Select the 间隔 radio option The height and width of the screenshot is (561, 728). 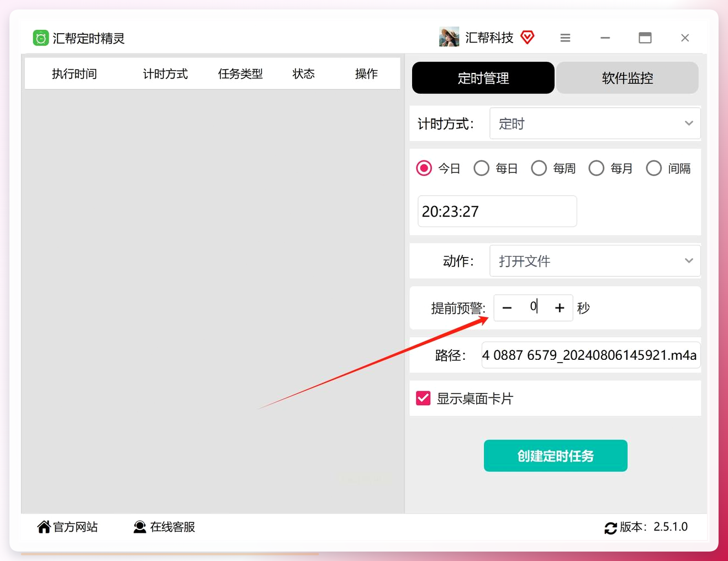point(654,168)
